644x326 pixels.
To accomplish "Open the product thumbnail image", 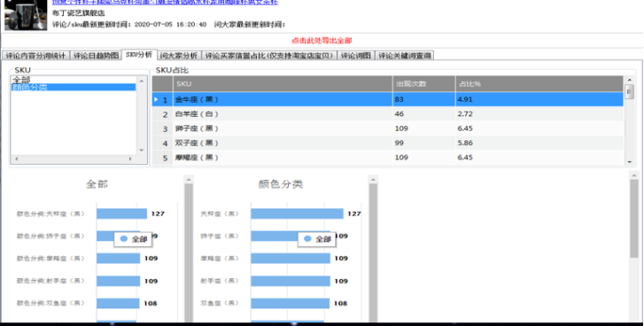I will click(x=26, y=15).
